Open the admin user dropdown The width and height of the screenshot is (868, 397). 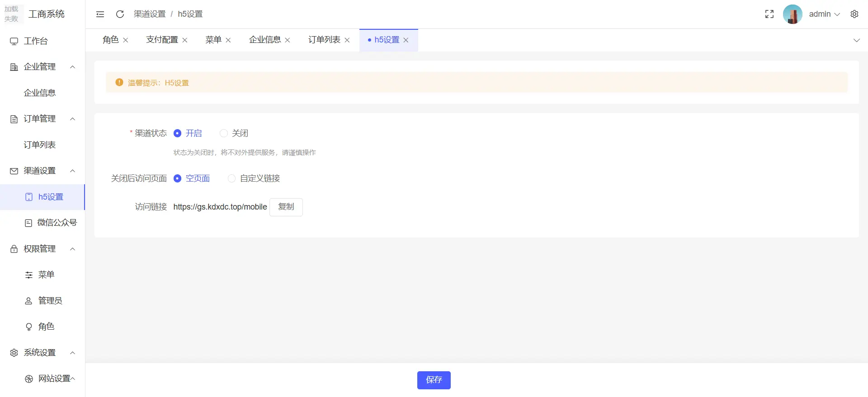click(x=824, y=14)
